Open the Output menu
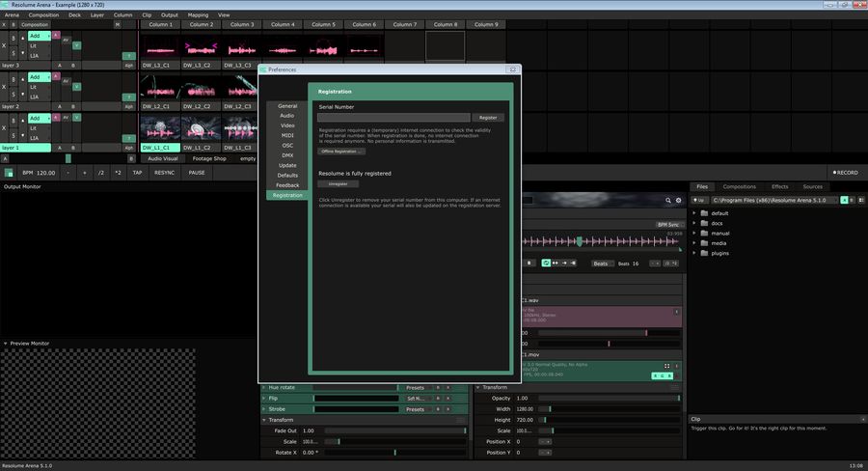The height and width of the screenshot is (471, 868). coord(170,15)
